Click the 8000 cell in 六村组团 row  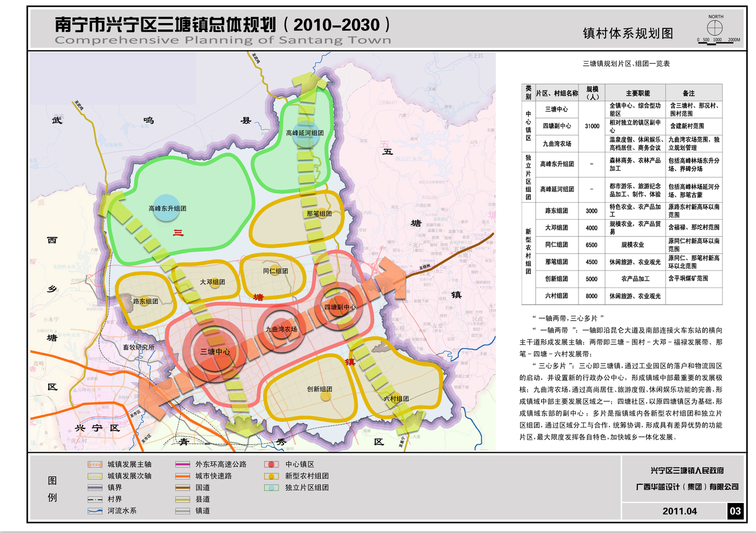[592, 296]
